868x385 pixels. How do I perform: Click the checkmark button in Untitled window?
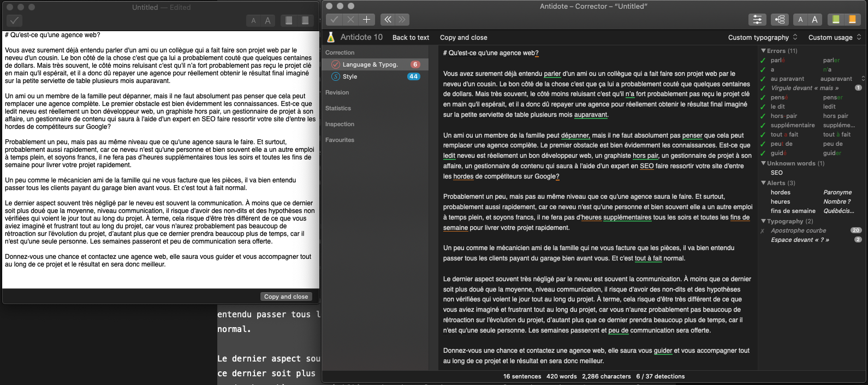point(14,21)
